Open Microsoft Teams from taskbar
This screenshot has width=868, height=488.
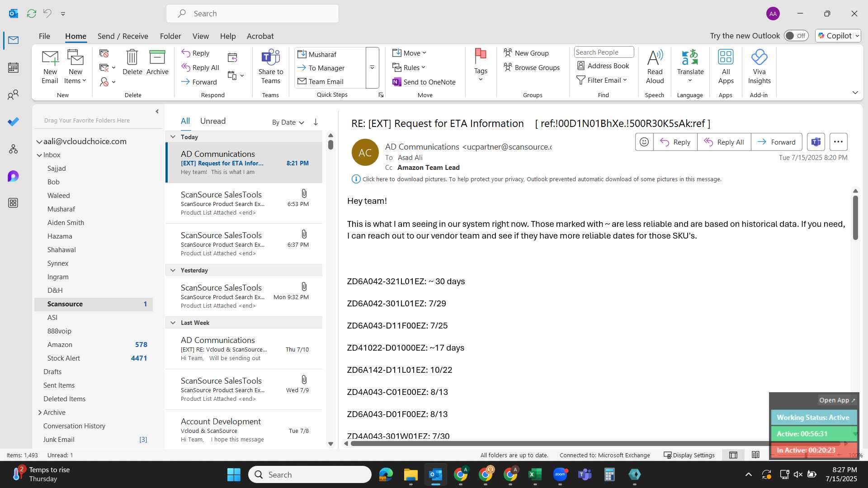(585, 474)
